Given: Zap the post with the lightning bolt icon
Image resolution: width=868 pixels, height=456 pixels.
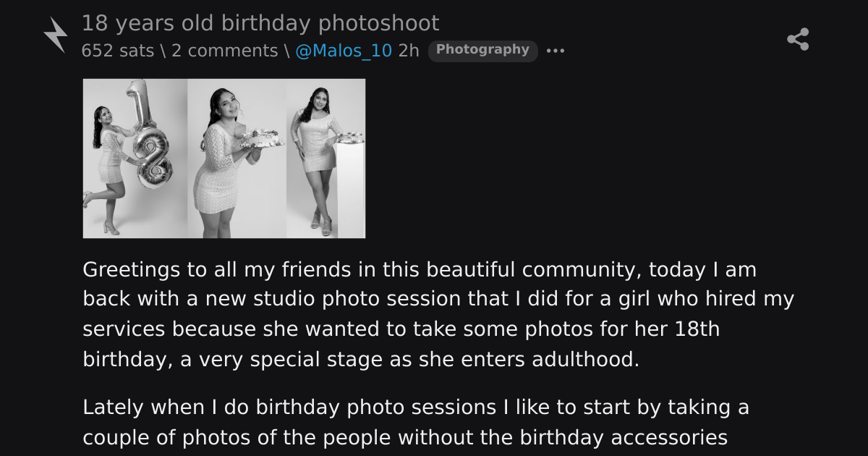Looking at the screenshot, I should tap(56, 35).
